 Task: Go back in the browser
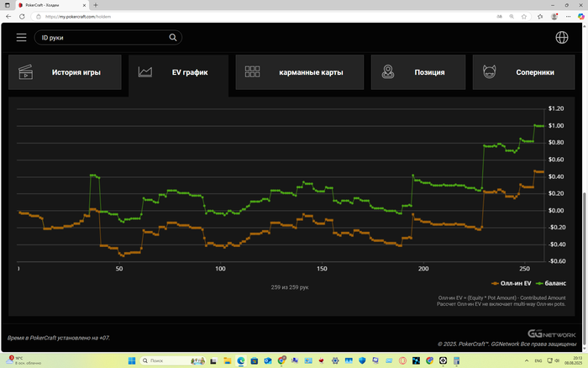point(8,17)
